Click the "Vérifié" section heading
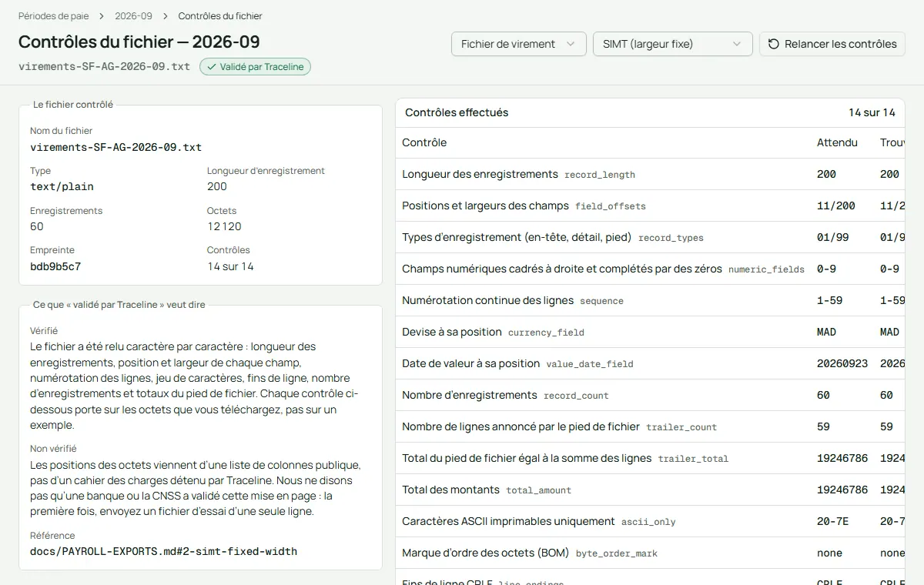The width and height of the screenshot is (924, 585). point(44,331)
